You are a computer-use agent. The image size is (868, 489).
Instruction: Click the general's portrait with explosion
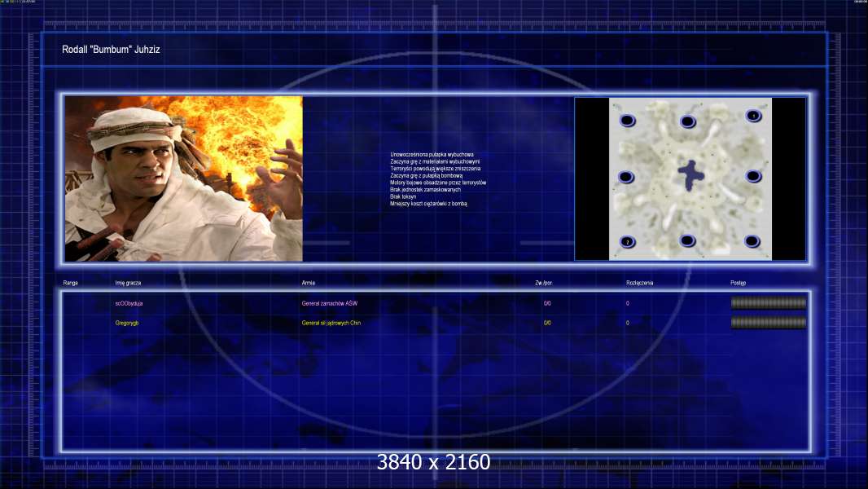pyautogui.click(x=184, y=178)
